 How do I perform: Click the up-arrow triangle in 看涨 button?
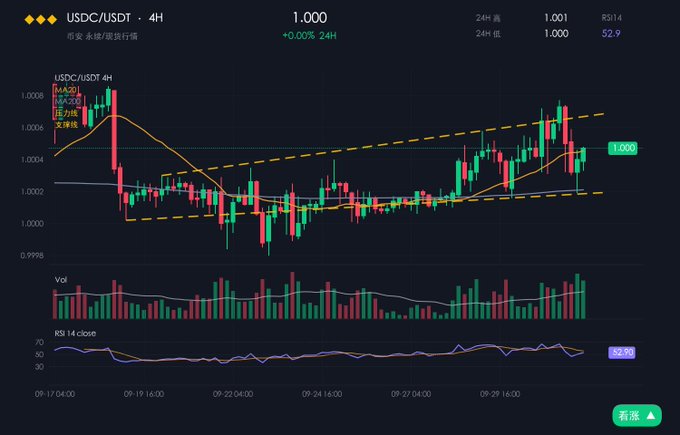tap(651, 415)
